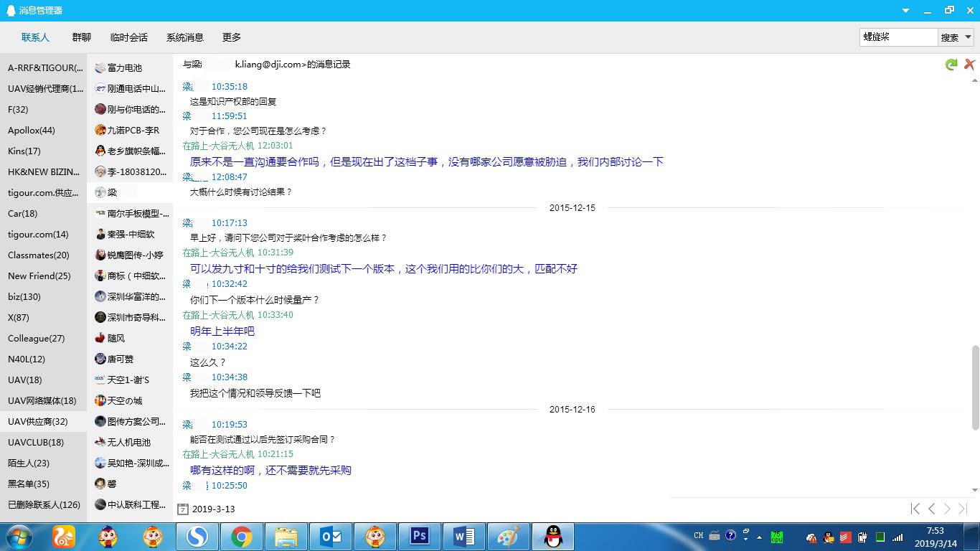Click avatar of contact 无人机电池
This screenshot has height=551, width=980.
click(x=100, y=442)
